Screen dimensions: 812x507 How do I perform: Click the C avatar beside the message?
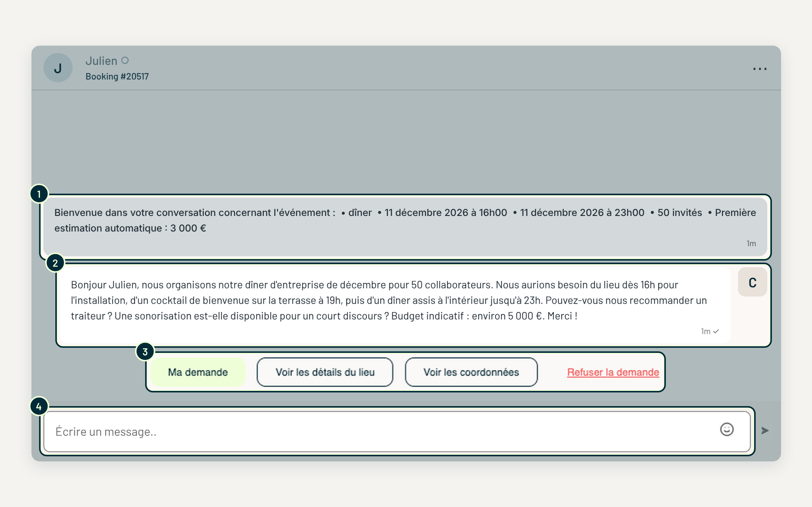coord(752,282)
